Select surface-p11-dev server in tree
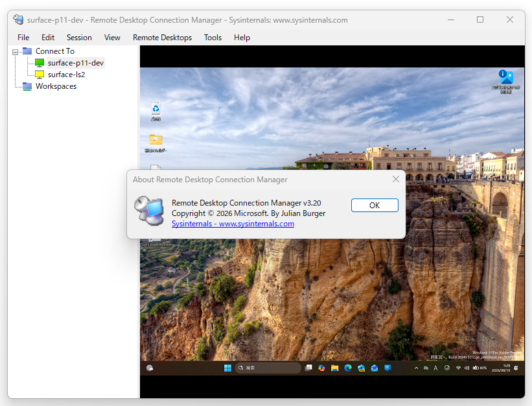This screenshot has height=406, width=532. [x=76, y=63]
